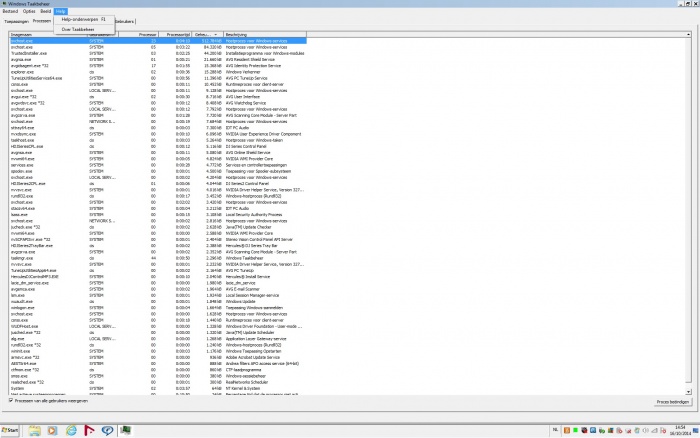Click the scrollbar down arrow of process list
Viewport: 700px width, 438px height.
coord(688,392)
